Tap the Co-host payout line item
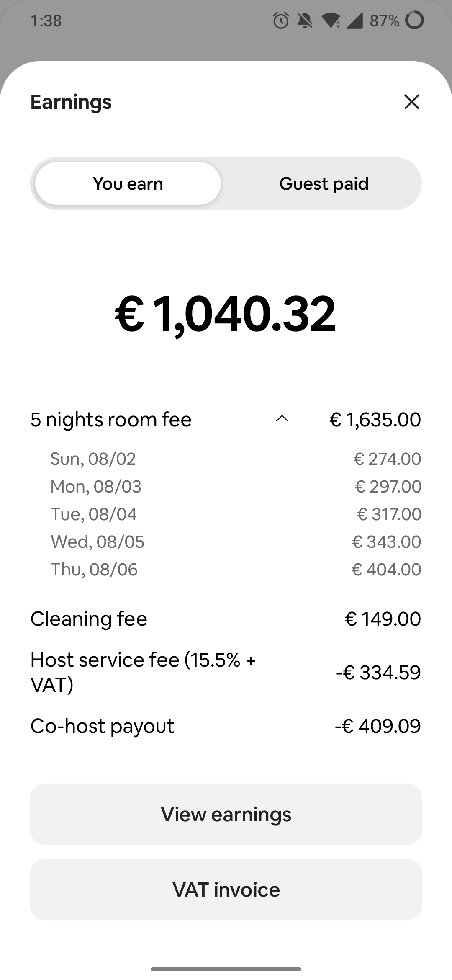 coord(226,726)
